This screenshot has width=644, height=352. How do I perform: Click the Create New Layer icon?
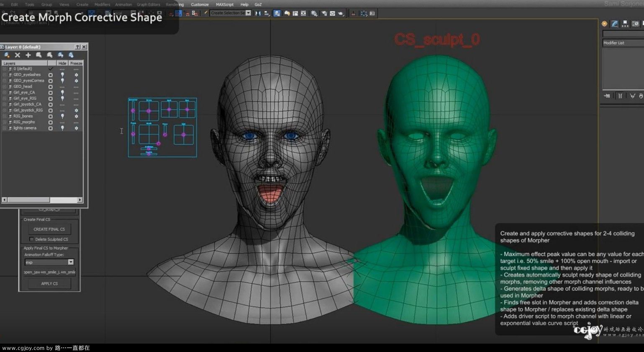click(x=7, y=55)
